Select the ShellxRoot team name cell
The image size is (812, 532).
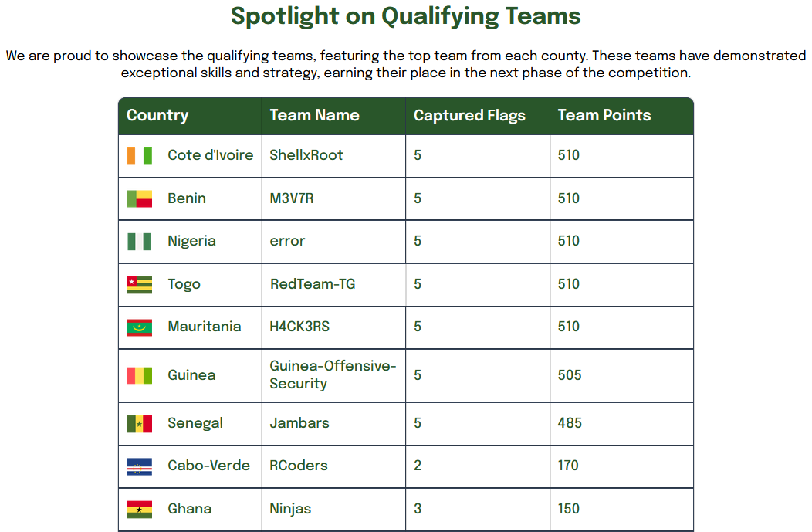click(333, 156)
